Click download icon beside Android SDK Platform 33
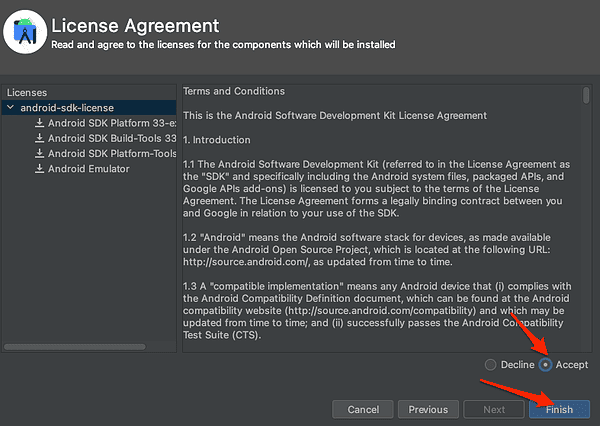Screen dimensions: 600x426 (x=39, y=123)
